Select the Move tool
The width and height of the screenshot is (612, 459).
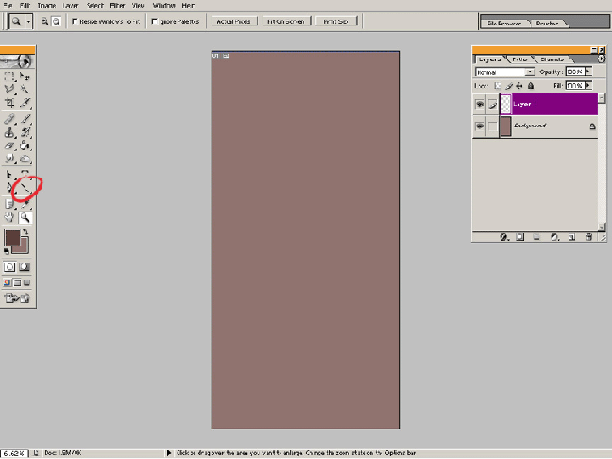pyautogui.click(x=25, y=76)
